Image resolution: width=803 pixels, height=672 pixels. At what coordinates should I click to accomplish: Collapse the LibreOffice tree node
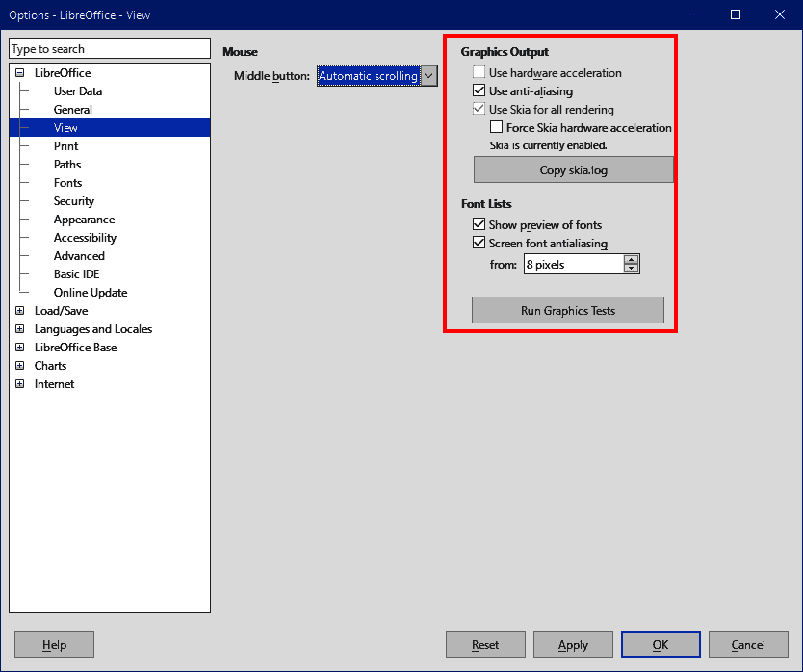pyautogui.click(x=20, y=73)
